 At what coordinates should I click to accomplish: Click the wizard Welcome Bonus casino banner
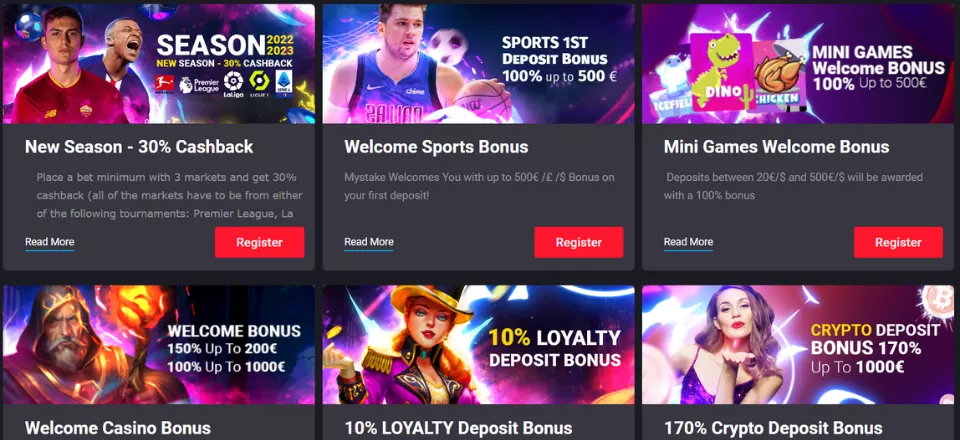(x=159, y=345)
